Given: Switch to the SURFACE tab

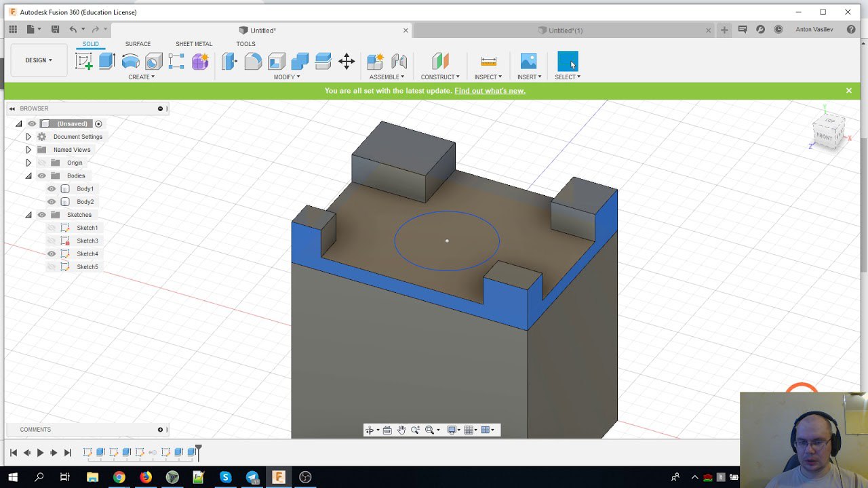Looking at the screenshot, I should [138, 44].
